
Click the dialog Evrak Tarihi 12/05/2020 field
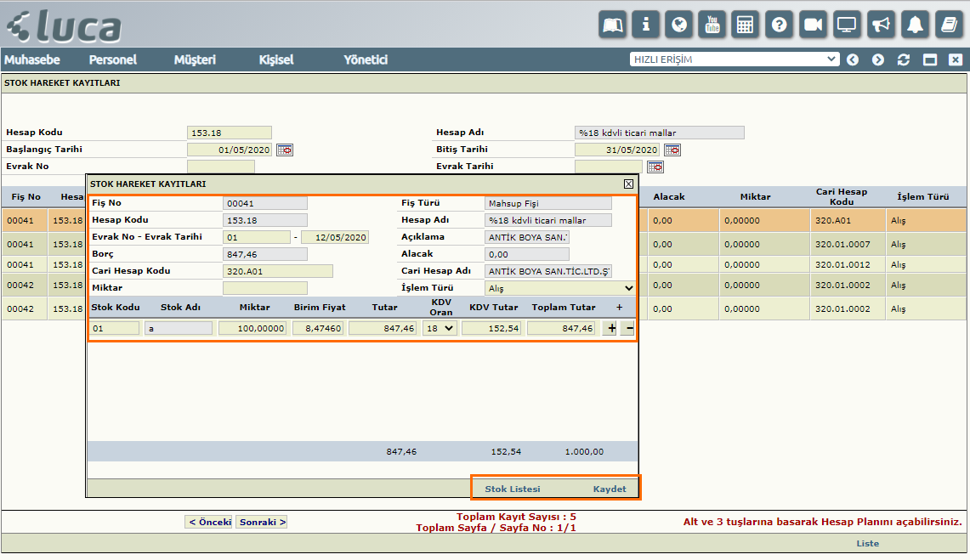pos(335,237)
